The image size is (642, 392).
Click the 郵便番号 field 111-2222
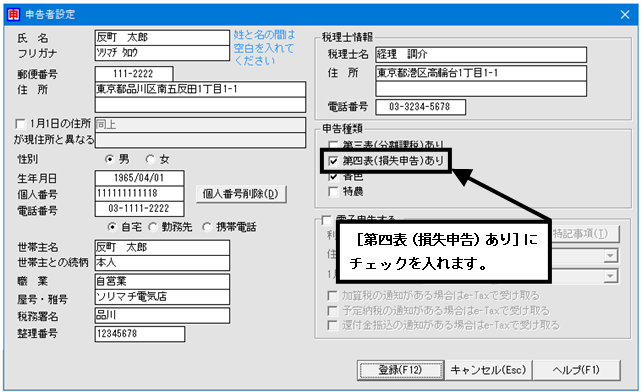click(134, 74)
